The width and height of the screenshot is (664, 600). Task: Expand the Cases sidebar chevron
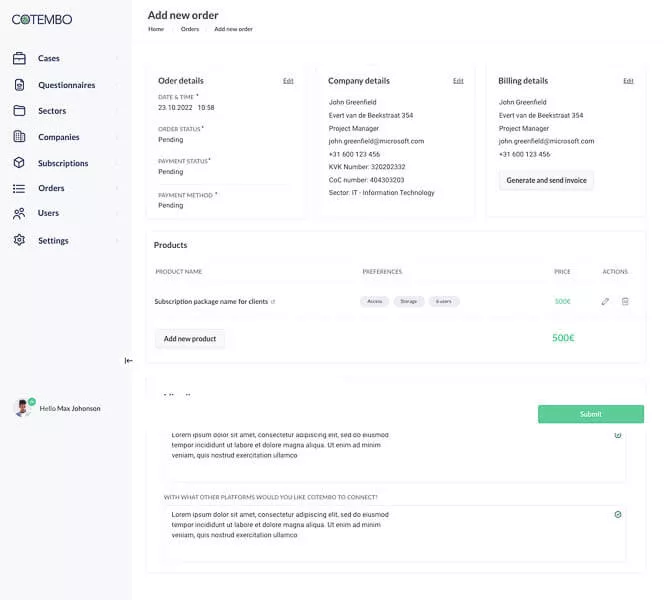[117, 58]
